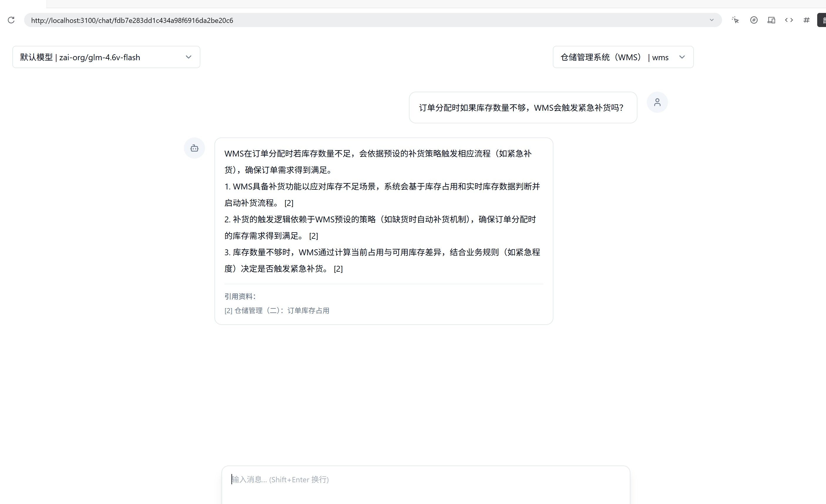Expand the address bar history chevron

[712, 20]
